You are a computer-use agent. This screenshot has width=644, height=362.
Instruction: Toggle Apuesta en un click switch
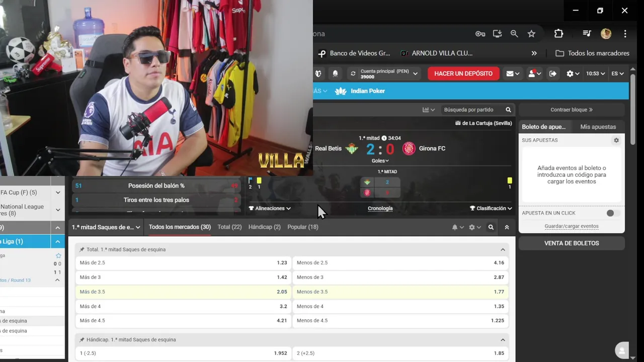tap(613, 213)
